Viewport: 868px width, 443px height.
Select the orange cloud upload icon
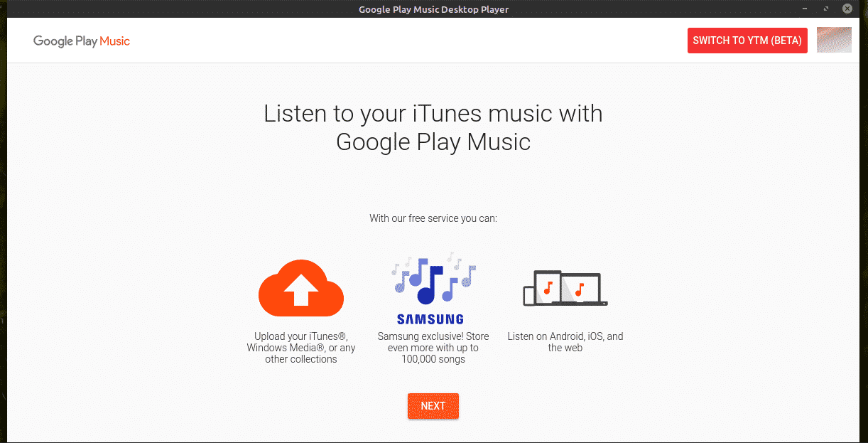301,288
